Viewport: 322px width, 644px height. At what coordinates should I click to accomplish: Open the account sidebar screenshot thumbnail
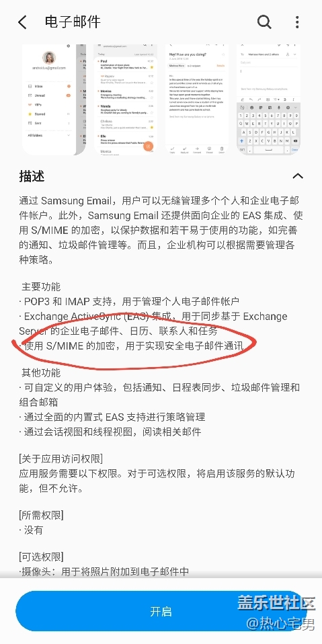pyautogui.click(x=54, y=99)
